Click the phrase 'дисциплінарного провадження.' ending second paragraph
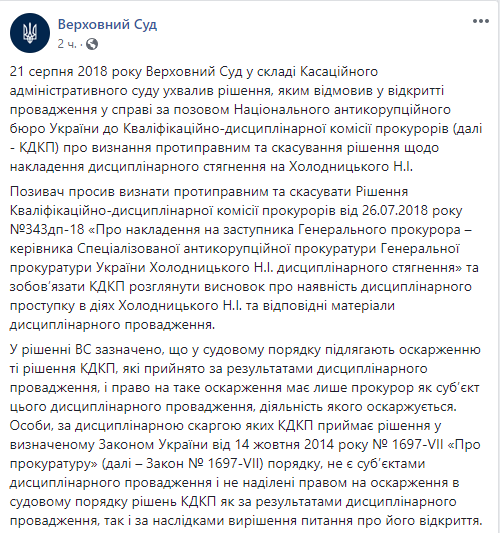This screenshot has width=500, height=533. click(112, 325)
